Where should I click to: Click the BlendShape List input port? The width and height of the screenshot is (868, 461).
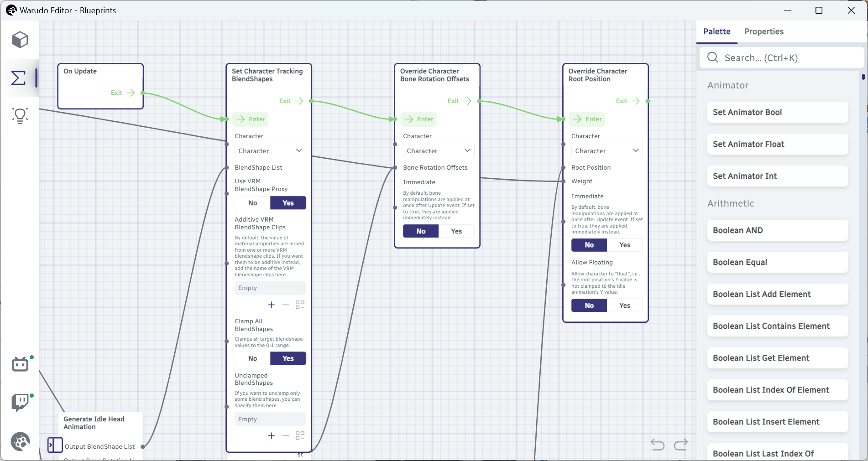(x=227, y=168)
